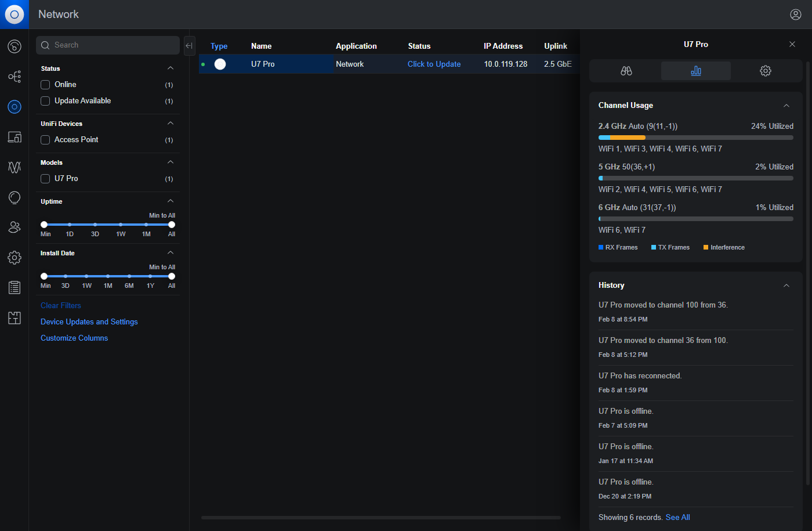Open the gear settings tab in U7 Pro panel
Screen dimensions: 812x531
pyautogui.click(x=766, y=71)
